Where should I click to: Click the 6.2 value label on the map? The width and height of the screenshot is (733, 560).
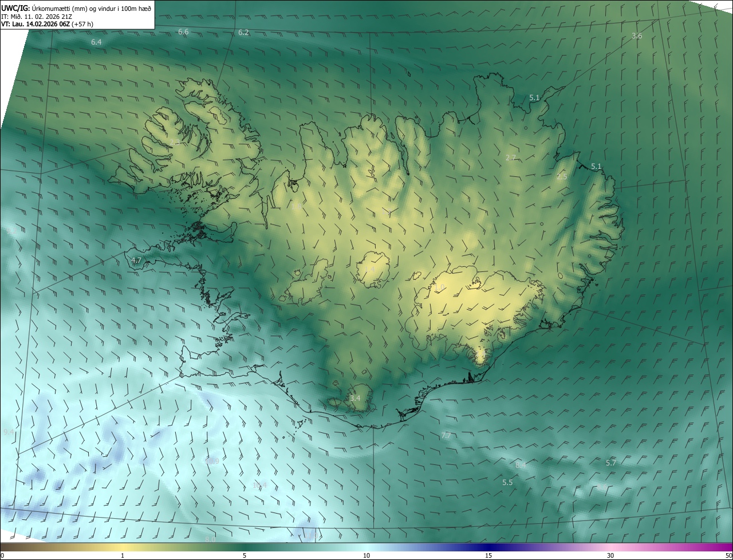pyautogui.click(x=243, y=33)
